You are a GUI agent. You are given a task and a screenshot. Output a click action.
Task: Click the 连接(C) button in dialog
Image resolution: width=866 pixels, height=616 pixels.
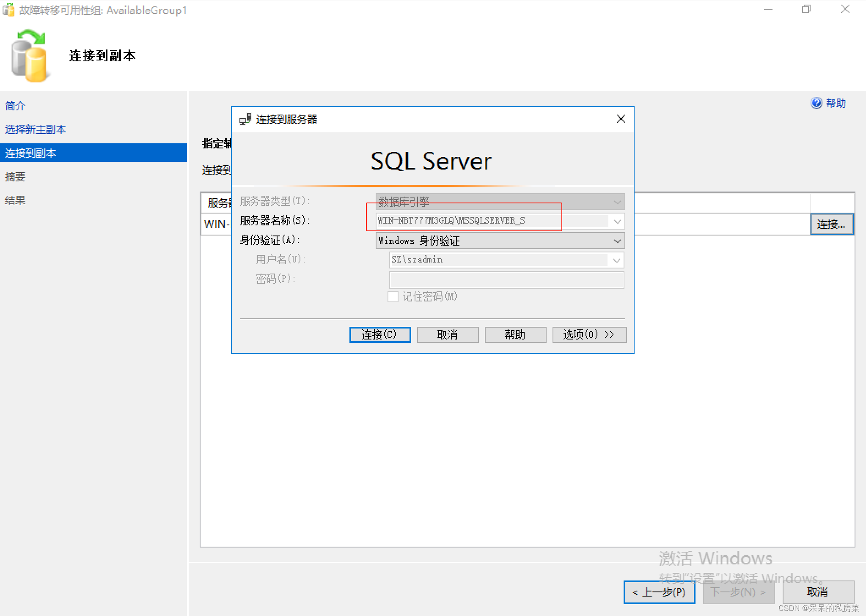tap(380, 335)
